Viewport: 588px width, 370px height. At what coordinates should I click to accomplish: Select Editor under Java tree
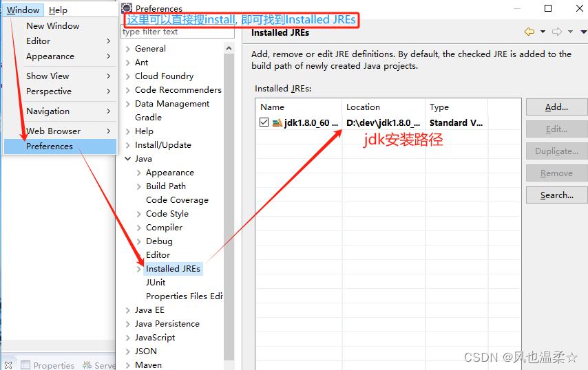[x=158, y=255]
